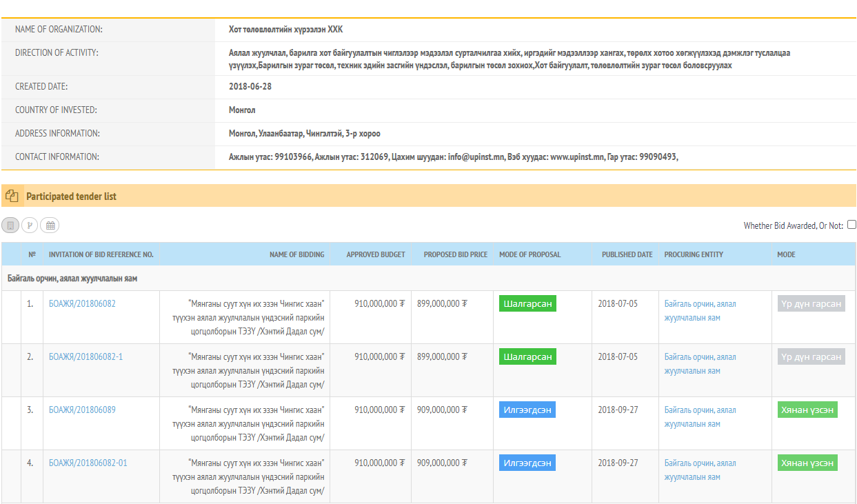
Task: Open bid reference БОАЖЯ/201806082-01 link
Action: pyautogui.click(x=88, y=463)
